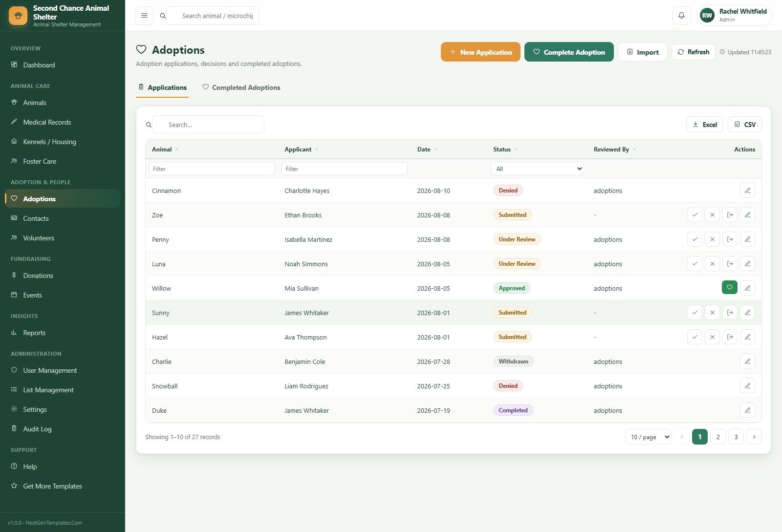Viewport: 782px width, 532px height.
Task: Sort by the Date column header
Action: point(427,149)
